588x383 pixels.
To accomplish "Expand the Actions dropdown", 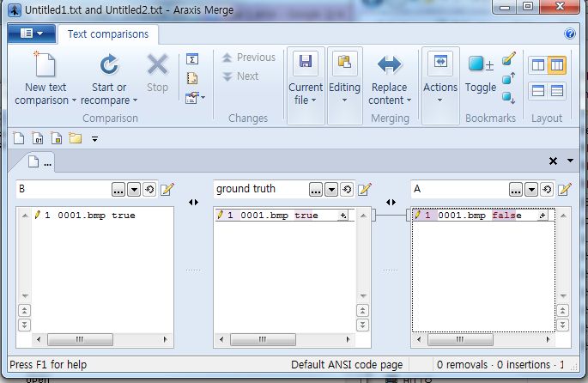I will [439, 100].
